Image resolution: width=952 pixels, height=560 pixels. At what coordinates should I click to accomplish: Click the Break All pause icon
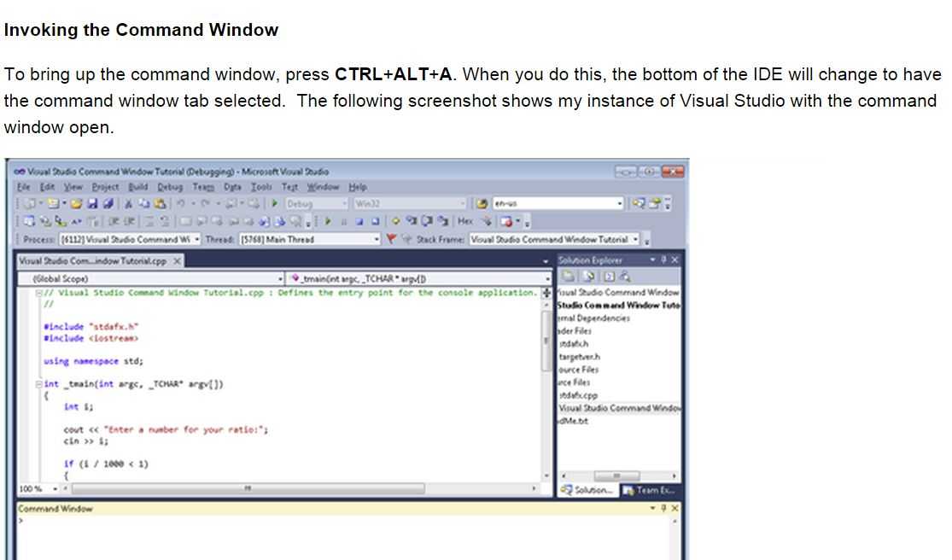pos(343,221)
